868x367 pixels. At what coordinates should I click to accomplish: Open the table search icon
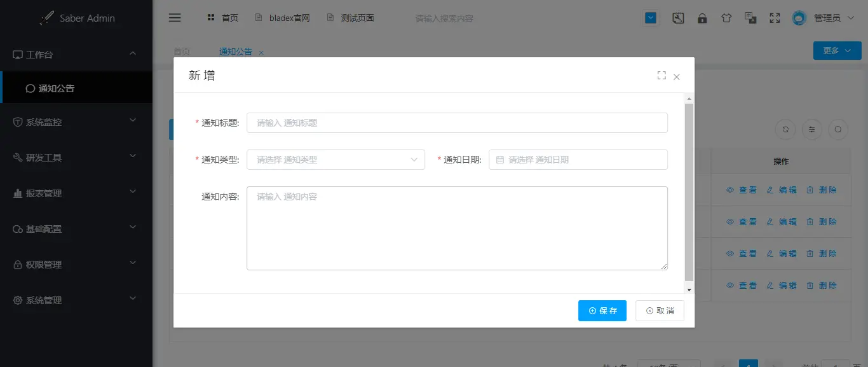click(x=838, y=129)
